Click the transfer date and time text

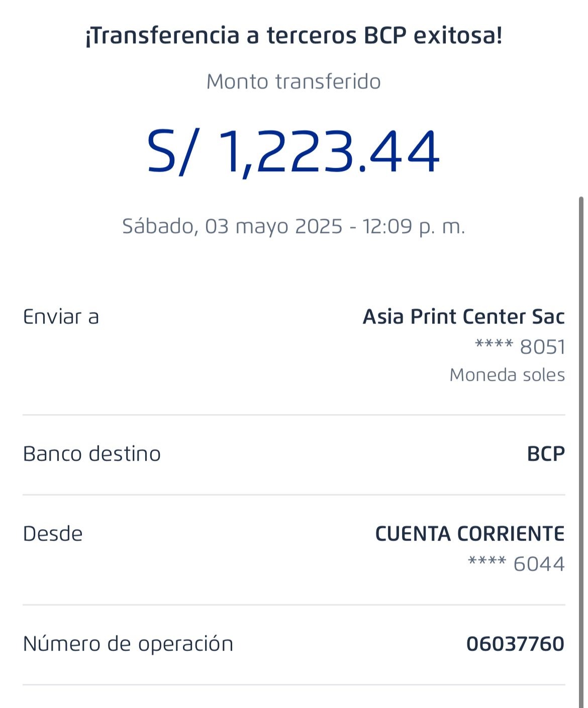point(293,226)
